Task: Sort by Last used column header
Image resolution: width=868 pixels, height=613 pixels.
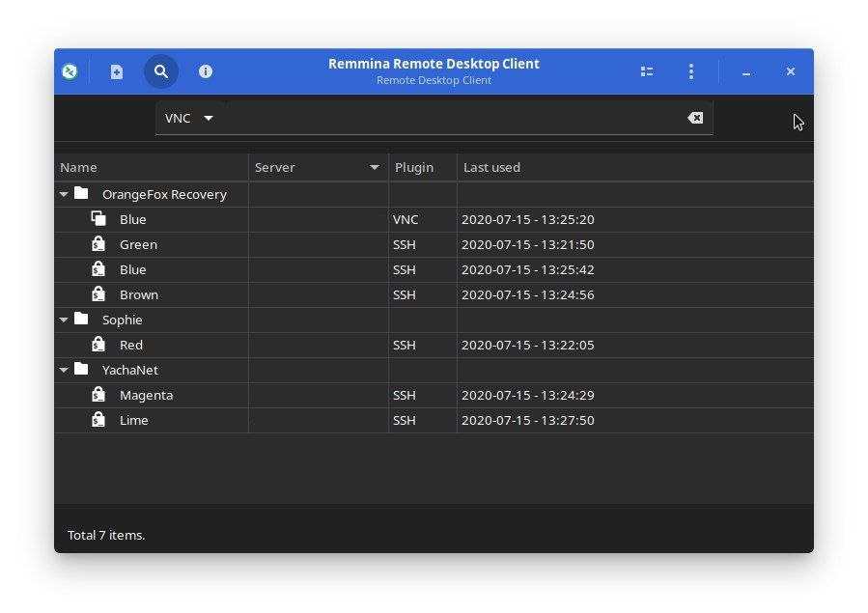Action: 635,167
